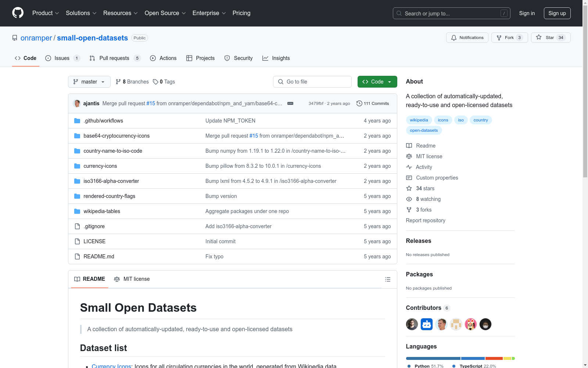Expand the Open Source menu
This screenshot has width=588, height=368.
[165, 13]
